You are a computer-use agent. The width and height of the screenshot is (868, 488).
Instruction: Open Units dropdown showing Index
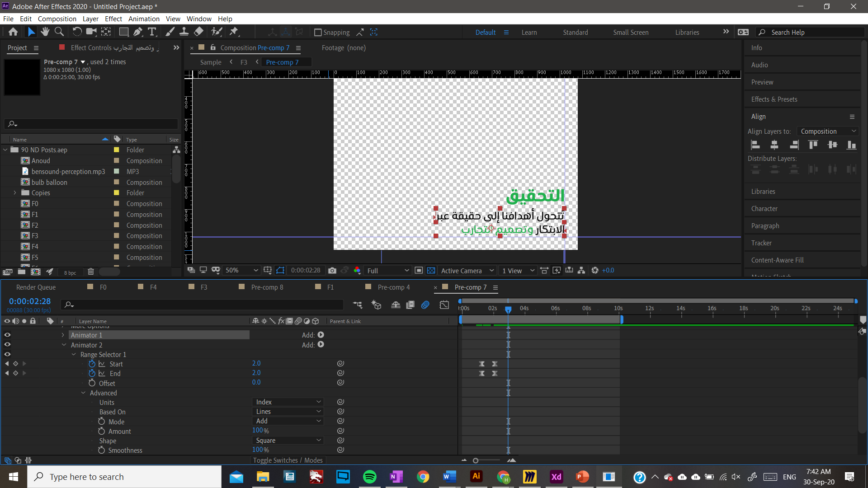click(x=288, y=402)
